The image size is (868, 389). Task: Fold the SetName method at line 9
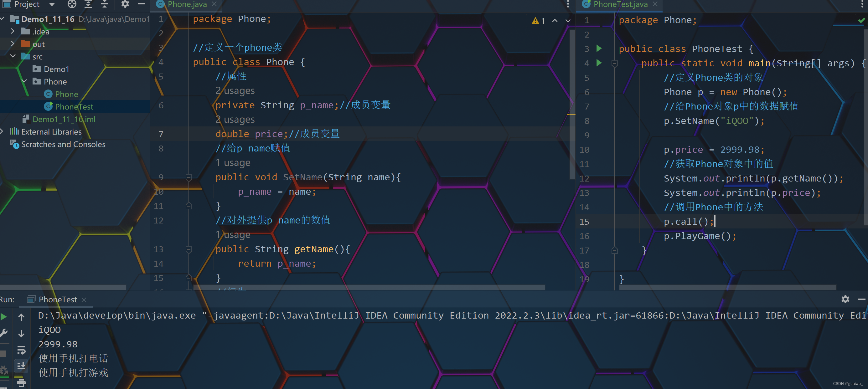[x=189, y=177]
